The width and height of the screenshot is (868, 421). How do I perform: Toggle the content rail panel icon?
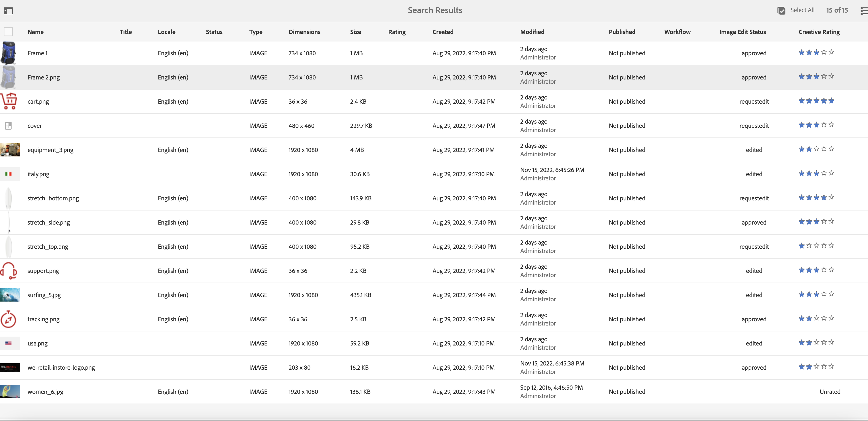8,11
